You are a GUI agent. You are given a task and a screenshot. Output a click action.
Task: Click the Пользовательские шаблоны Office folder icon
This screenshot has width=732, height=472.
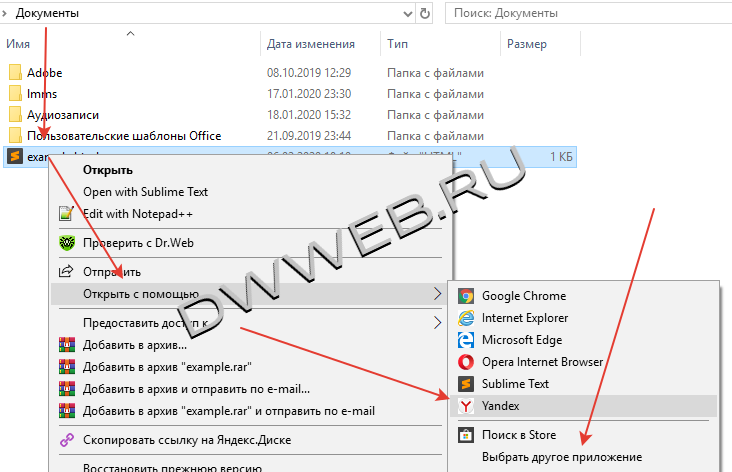pos(15,135)
